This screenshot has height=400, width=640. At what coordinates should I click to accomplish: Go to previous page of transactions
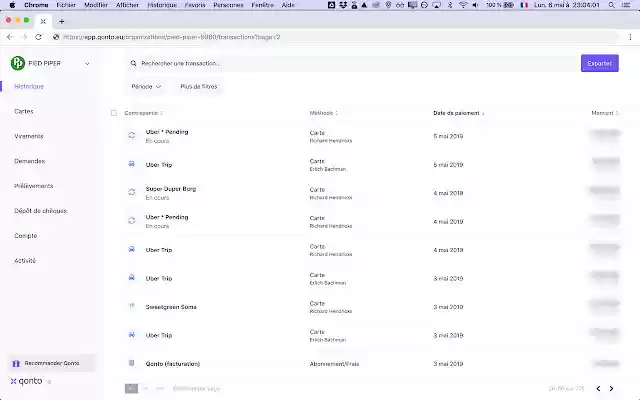click(x=598, y=389)
